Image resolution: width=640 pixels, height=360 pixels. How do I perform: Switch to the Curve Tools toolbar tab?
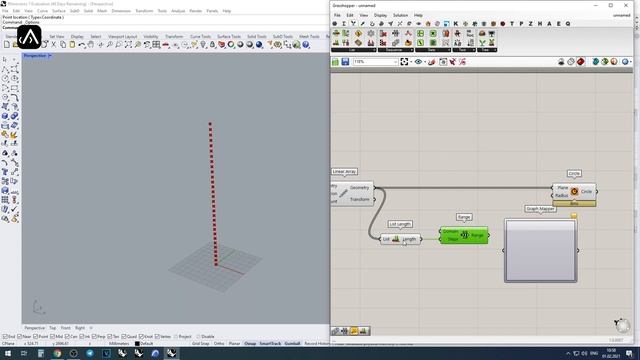click(200, 36)
